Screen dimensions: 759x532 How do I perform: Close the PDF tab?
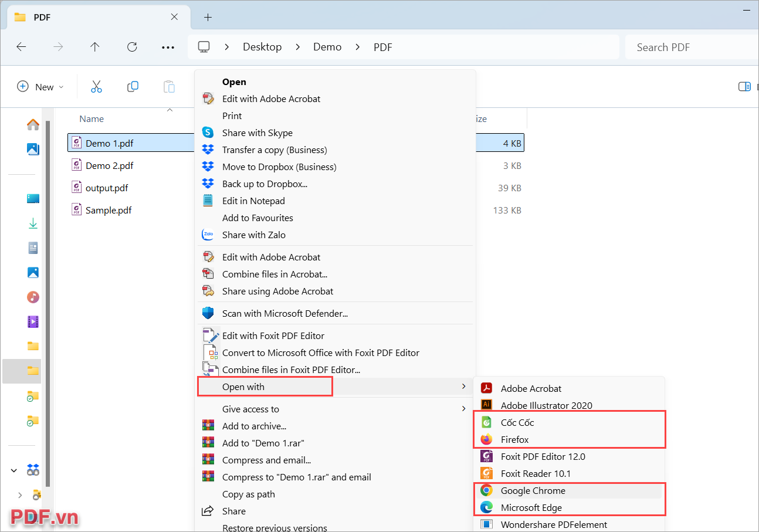click(174, 17)
